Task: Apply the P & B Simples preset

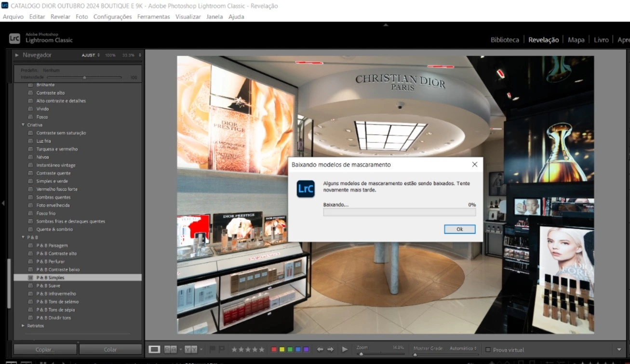Action: 78,278
